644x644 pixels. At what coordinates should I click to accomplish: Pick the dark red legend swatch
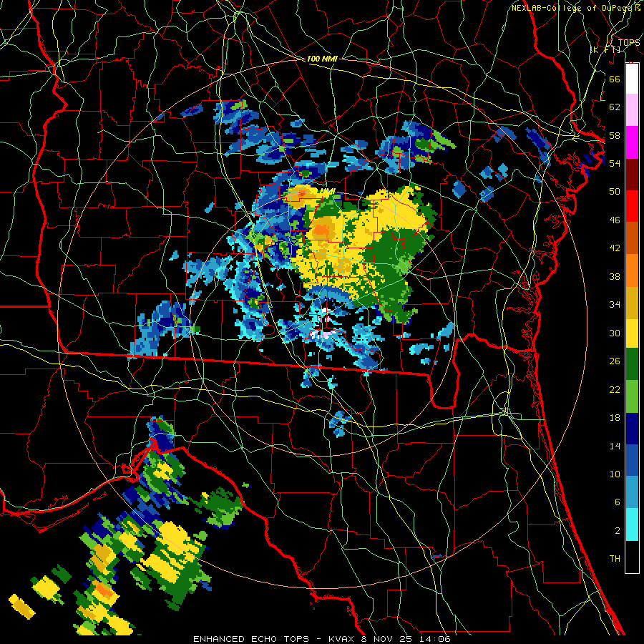click(632, 174)
